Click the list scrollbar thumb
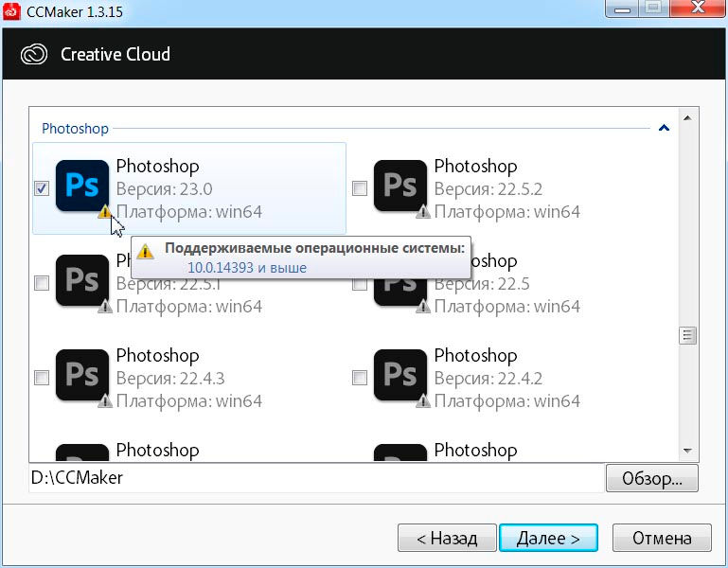Viewport: 728px width, 568px height. [x=687, y=335]
